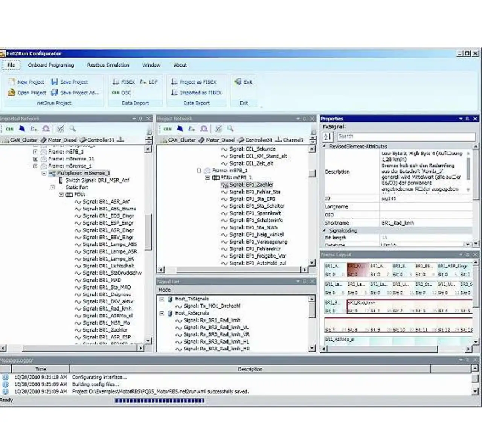Collapse Multiplexer: mBremse_1 node
The width and height of the screenshot is (482, 448).
[x=44, y=173]
